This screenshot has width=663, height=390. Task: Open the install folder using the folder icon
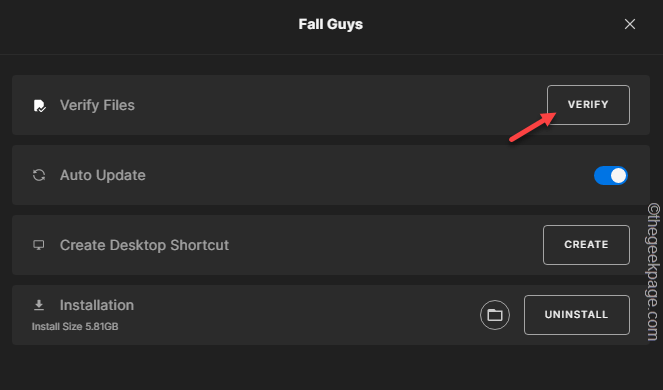[495, 315]
